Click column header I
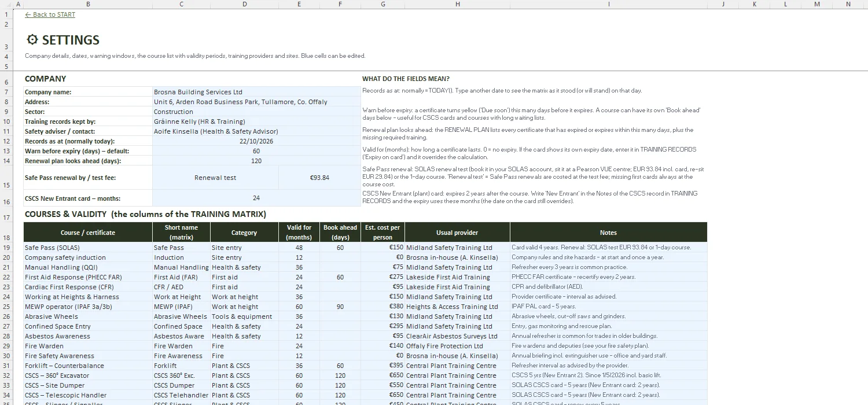 608,4
